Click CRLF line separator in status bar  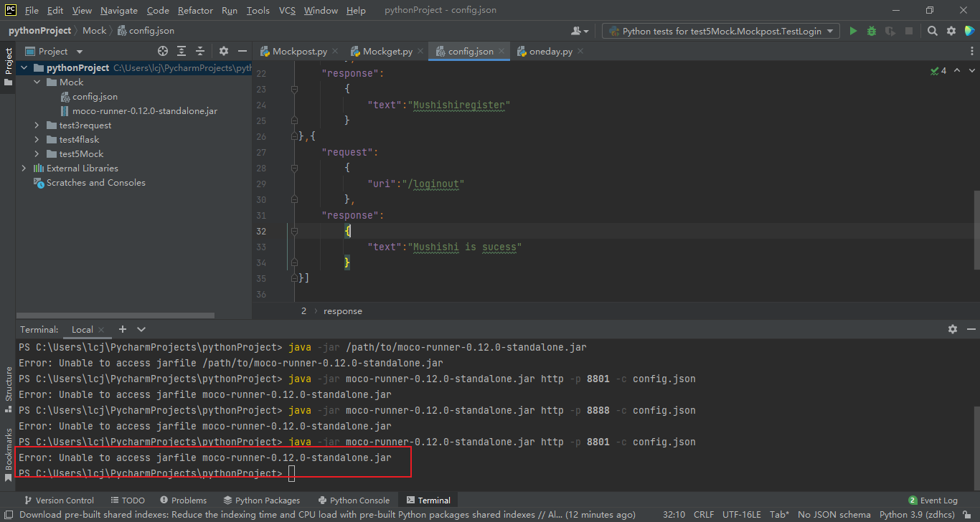704,514
